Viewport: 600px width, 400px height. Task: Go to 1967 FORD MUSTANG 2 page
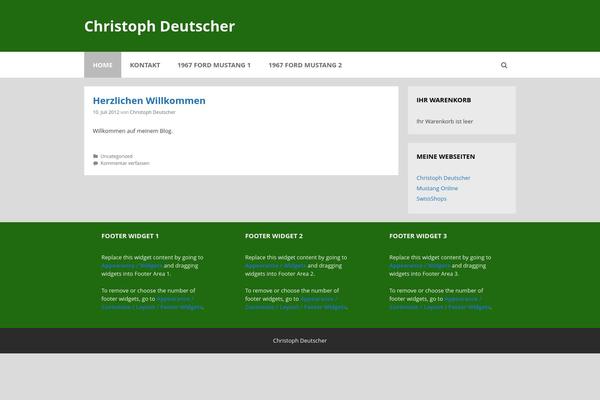305,65
